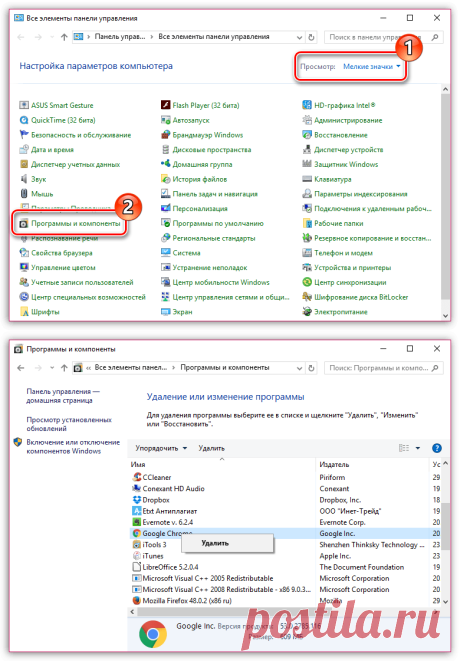Click up arrow in Control Panel navigation

pos(64,37)
